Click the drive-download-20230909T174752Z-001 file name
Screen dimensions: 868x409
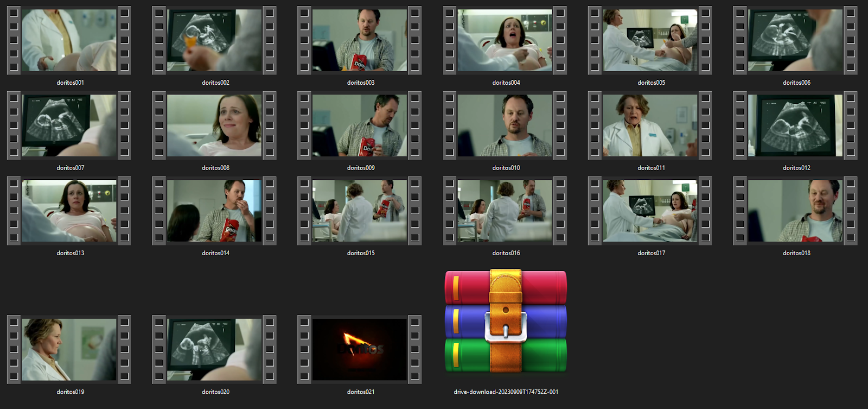tap(506, 392)
